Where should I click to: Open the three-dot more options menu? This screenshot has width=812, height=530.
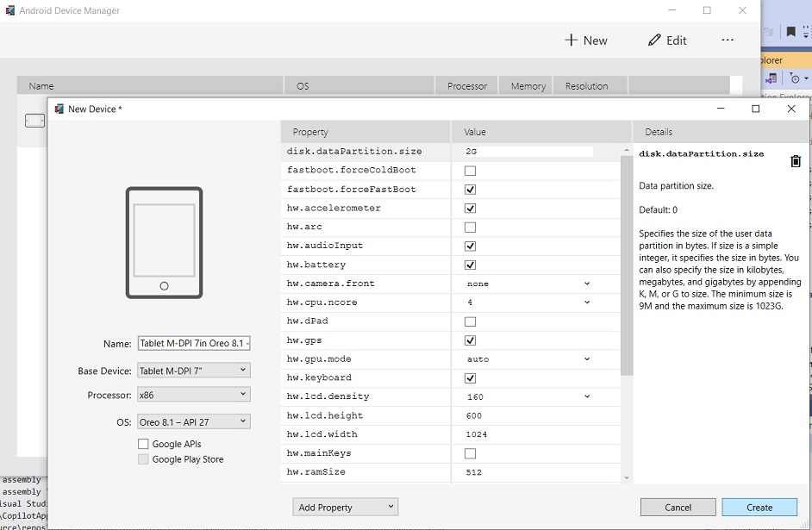[727, 40]
